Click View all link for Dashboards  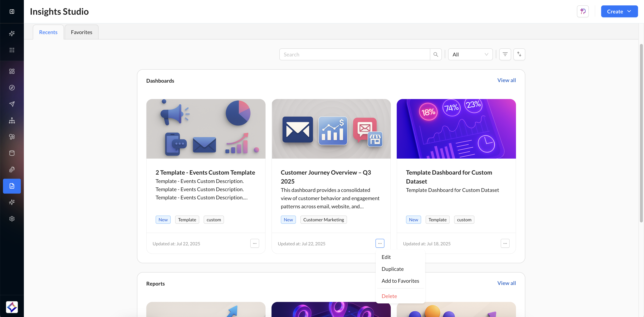[x=506, y=80]
